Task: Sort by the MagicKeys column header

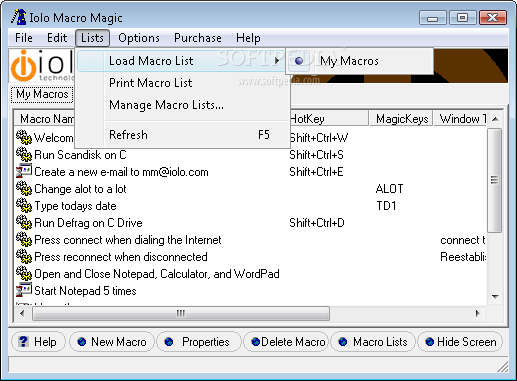Action: (402, 118)
